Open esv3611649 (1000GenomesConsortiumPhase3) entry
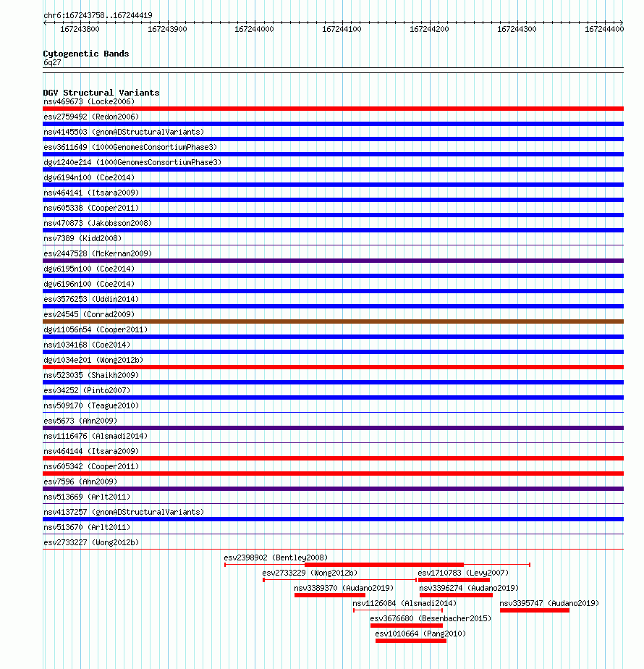Viewport: 644px width, 669px height. click(x=130, y=147)
